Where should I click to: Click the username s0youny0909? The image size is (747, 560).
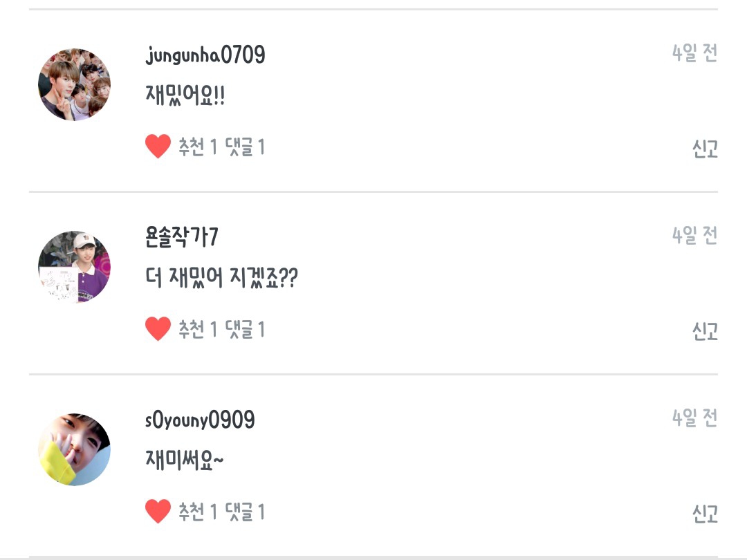click(200, 420)
